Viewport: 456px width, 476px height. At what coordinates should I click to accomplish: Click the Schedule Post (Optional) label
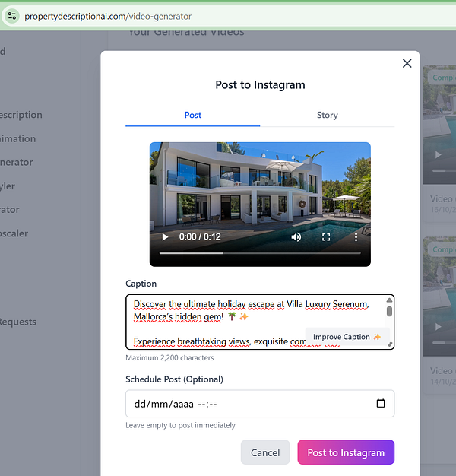pyautogui.click(x=175, y=379)
